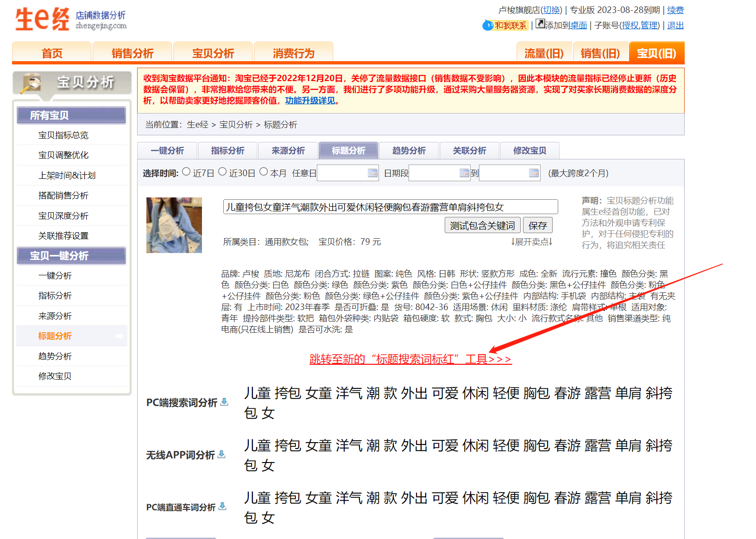Click the product thumbnail image

tap(174, 225)
